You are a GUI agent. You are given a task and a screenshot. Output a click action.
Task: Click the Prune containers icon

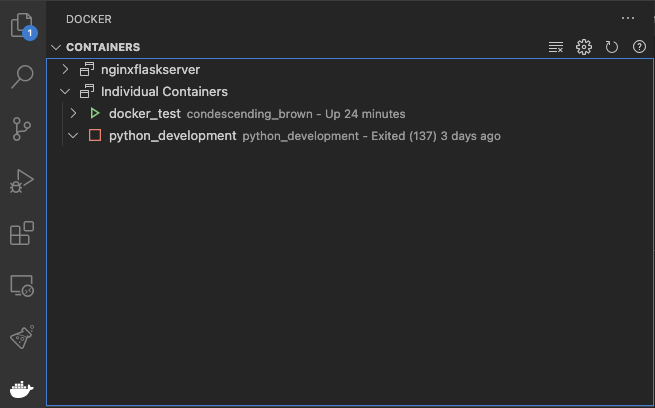(556, 47)
